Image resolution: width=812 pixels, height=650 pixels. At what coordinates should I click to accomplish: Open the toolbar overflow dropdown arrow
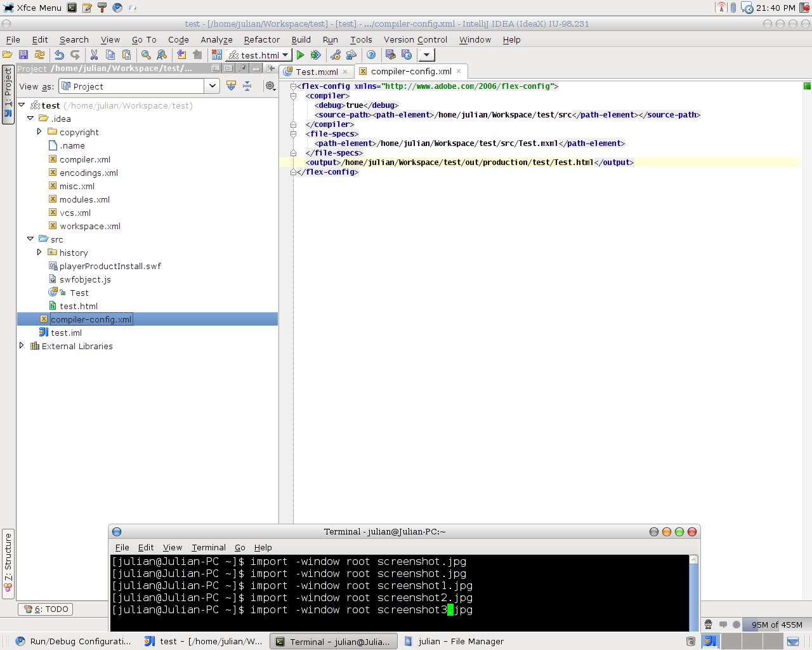point(426,55)
